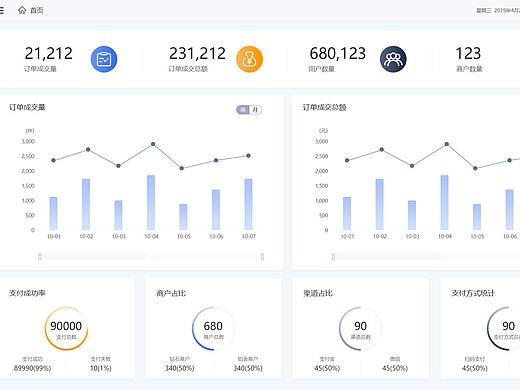The image size is (520, 390).
Task: Click the 支付成功率 card title
Action: click(27, 293)
